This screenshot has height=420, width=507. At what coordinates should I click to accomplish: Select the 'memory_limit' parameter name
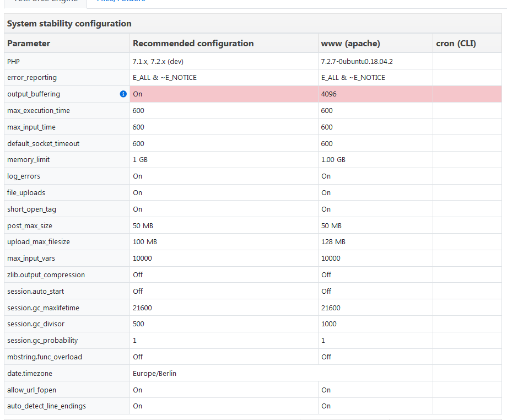click(x=29, y=160)
